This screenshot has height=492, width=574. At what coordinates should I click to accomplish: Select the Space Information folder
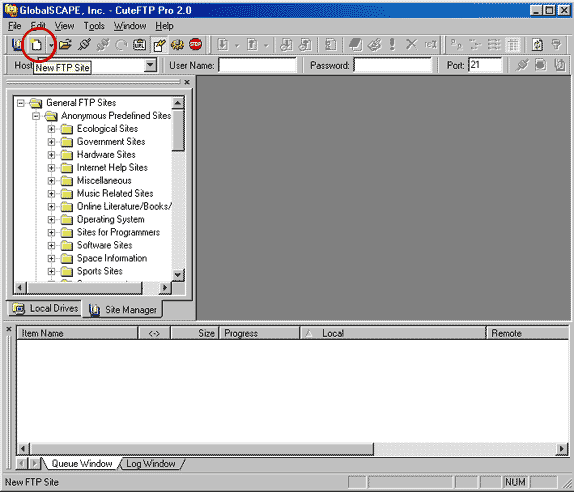point(112,258)
